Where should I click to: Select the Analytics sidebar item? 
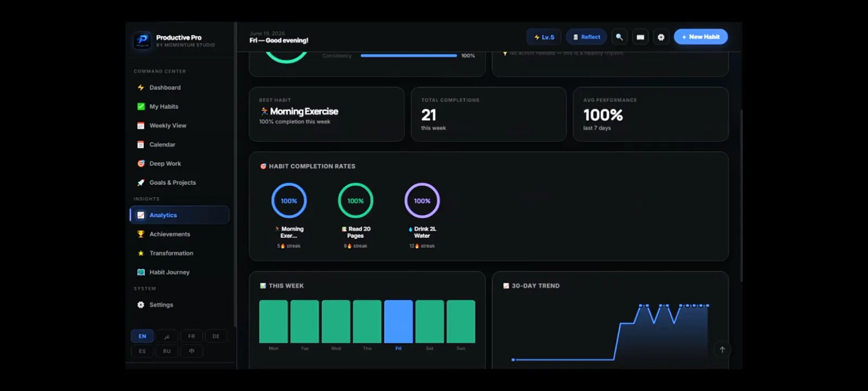(180, 215)
